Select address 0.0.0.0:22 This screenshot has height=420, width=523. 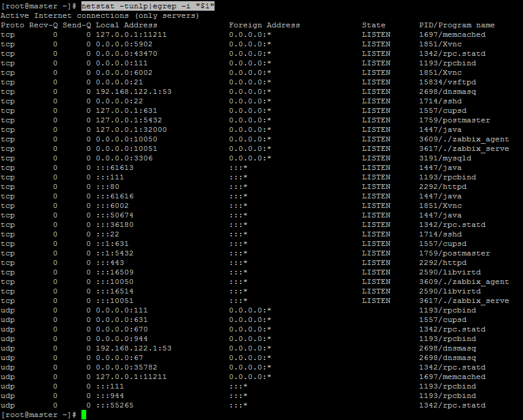[x=119, y=102]
